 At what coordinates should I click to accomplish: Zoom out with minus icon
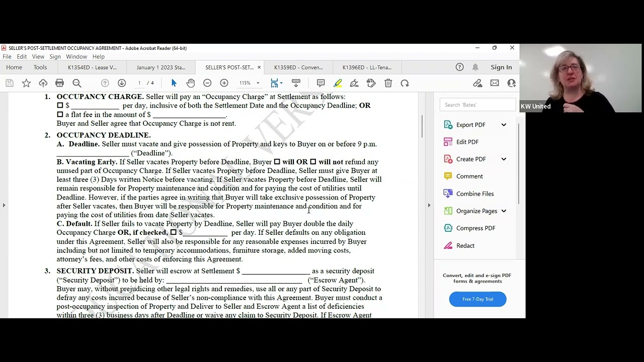(207, 83)
